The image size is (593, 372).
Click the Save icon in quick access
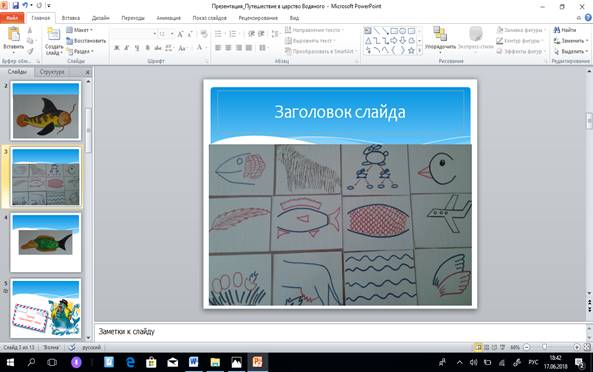click(16, 6)
